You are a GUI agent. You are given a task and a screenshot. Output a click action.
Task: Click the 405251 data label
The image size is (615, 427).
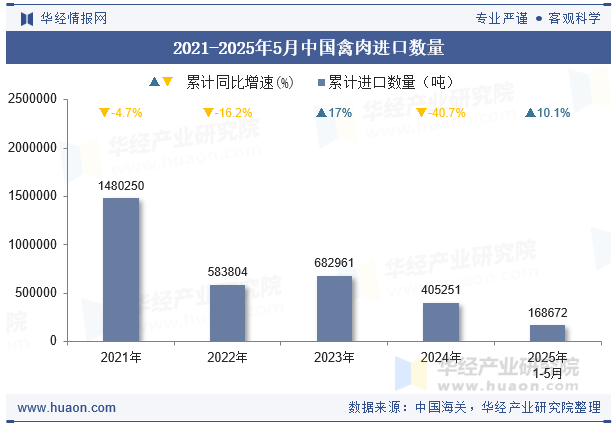pyautogui.click(x=441, y=290)
